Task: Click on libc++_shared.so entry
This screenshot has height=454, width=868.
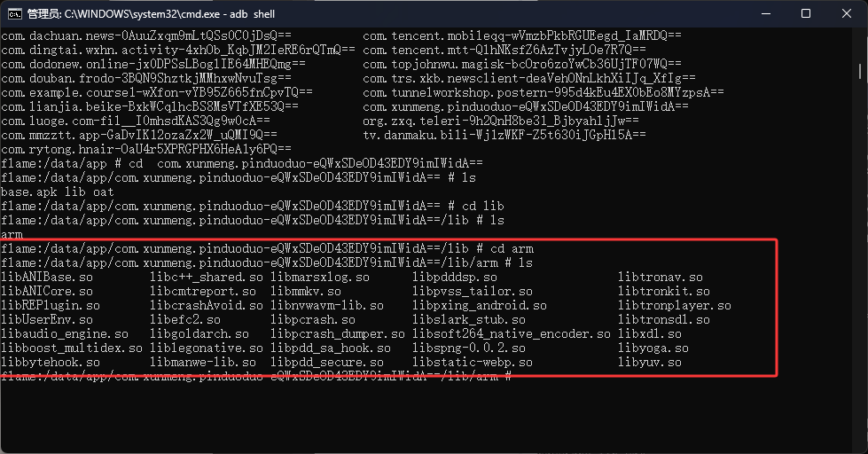Action: point(207,278)
